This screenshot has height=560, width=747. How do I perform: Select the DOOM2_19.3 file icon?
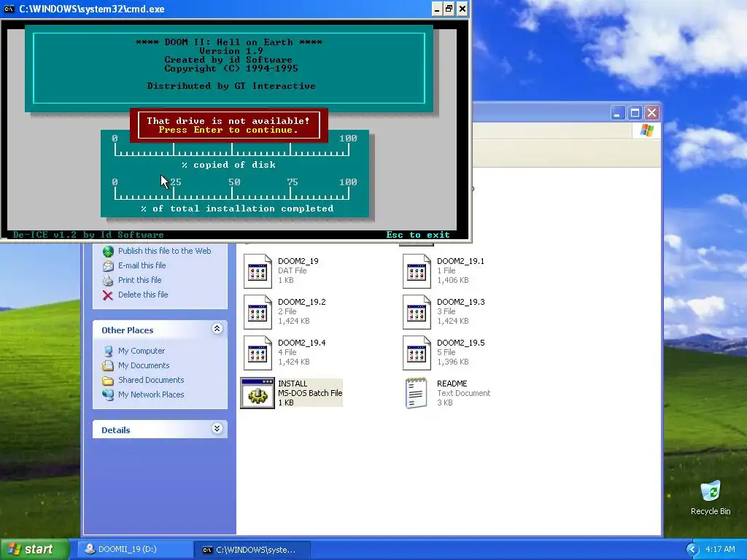[417, 312]
